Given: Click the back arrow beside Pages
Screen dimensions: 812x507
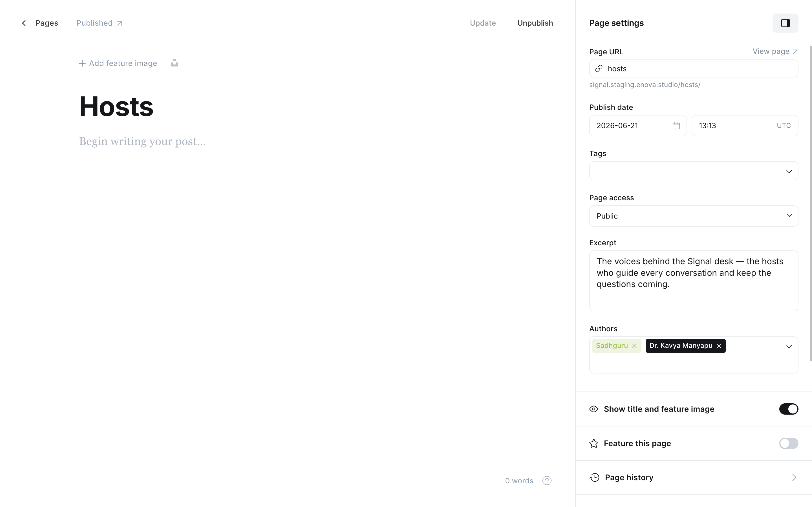Looking at the screenshot, I should click(24, 23).
